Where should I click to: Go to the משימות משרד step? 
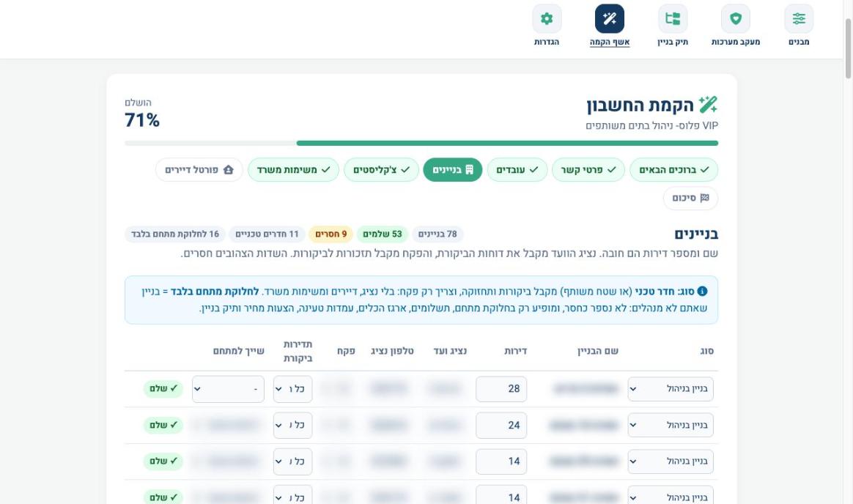pos(293,170)
